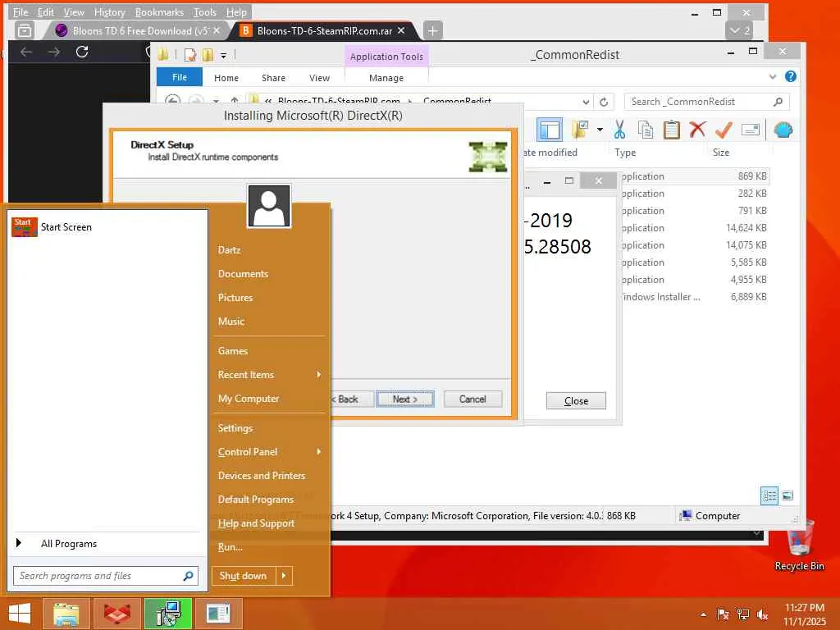The image size is (840, 630).
Task: Click the Shut down button
Action: point(243,576)
